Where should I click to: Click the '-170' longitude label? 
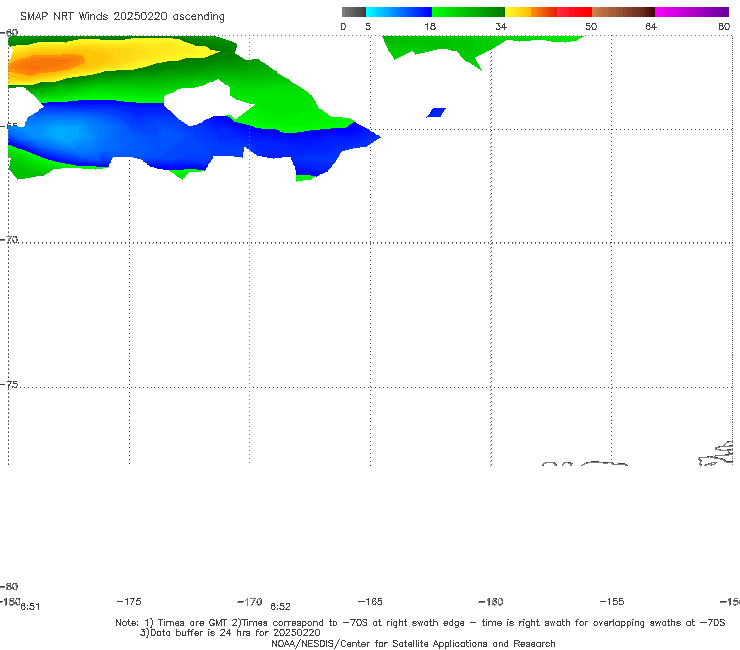coord(250,602)
